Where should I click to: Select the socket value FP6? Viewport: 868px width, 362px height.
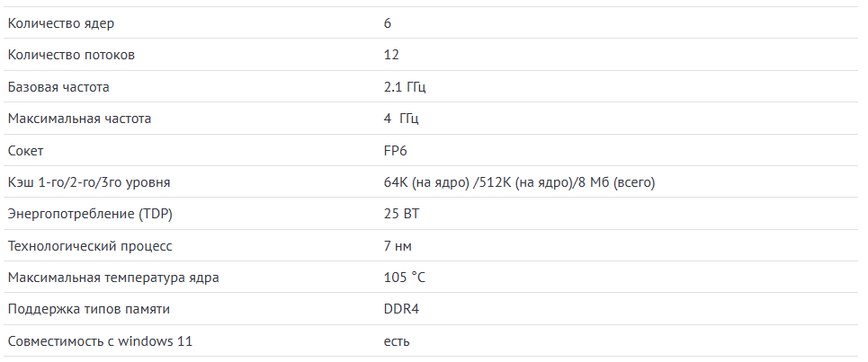pos(396,151)
